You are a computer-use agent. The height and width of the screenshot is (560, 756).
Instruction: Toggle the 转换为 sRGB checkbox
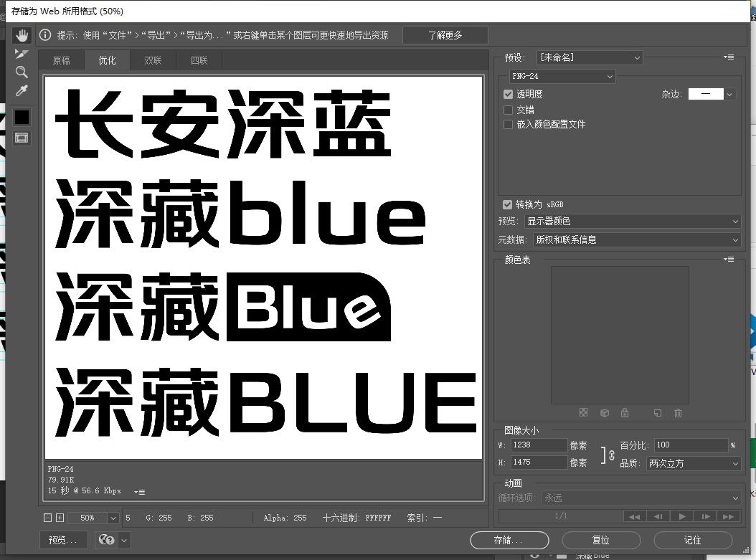pos(507,204)
